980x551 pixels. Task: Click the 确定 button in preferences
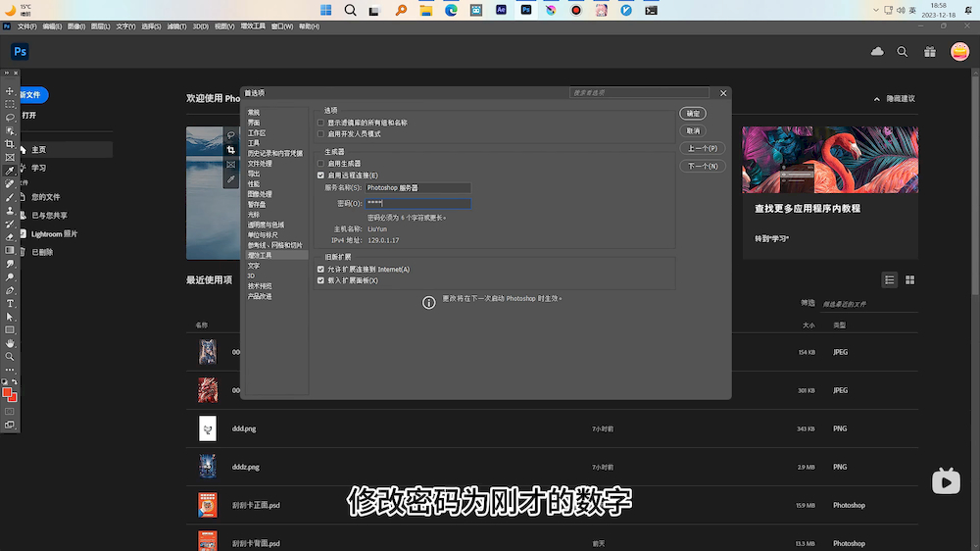click(x=693, y=114)
